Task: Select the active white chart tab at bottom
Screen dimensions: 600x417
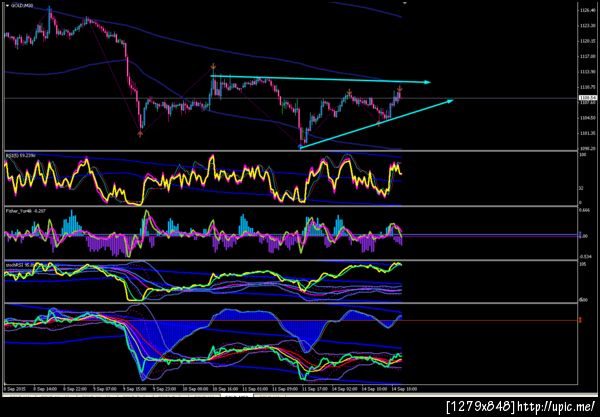Action: (x=237, y=395)
